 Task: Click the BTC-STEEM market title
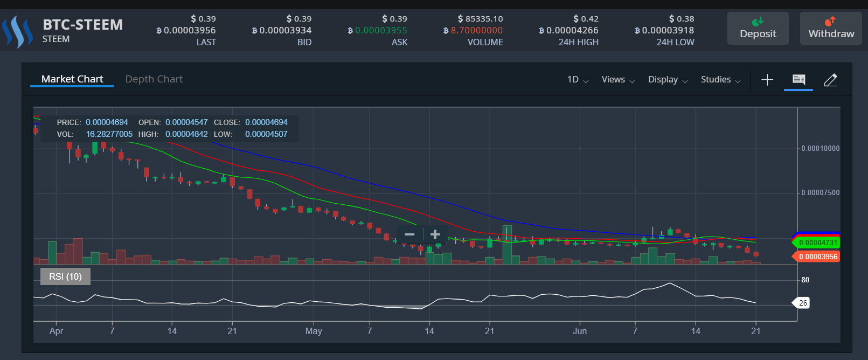pyautogui.click(x=83, y=25)
